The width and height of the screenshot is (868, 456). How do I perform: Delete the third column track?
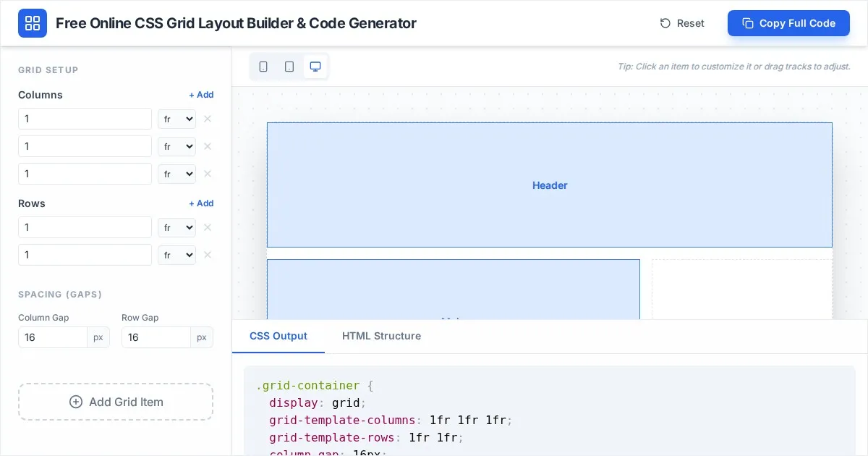tap(208, 174)
